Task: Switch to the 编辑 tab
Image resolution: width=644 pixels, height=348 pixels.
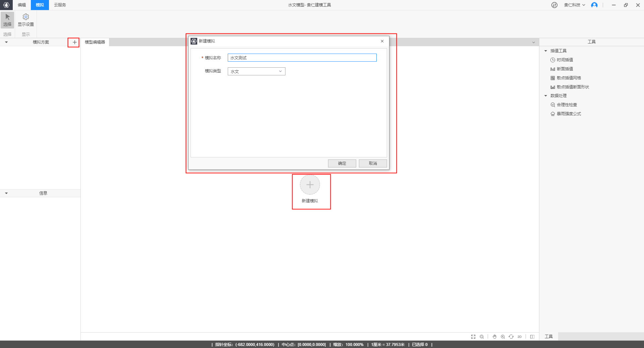Action: point(22,5)
